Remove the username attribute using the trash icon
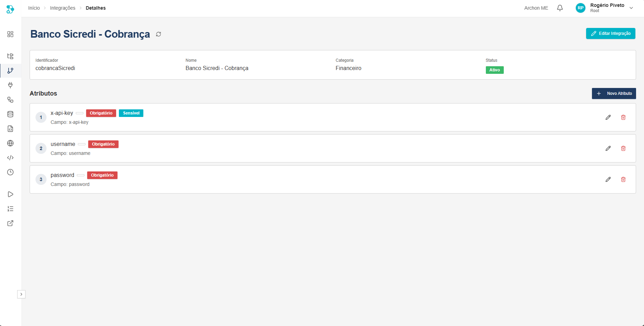This screenshot has width=644, height=326. tap(623, 148)
